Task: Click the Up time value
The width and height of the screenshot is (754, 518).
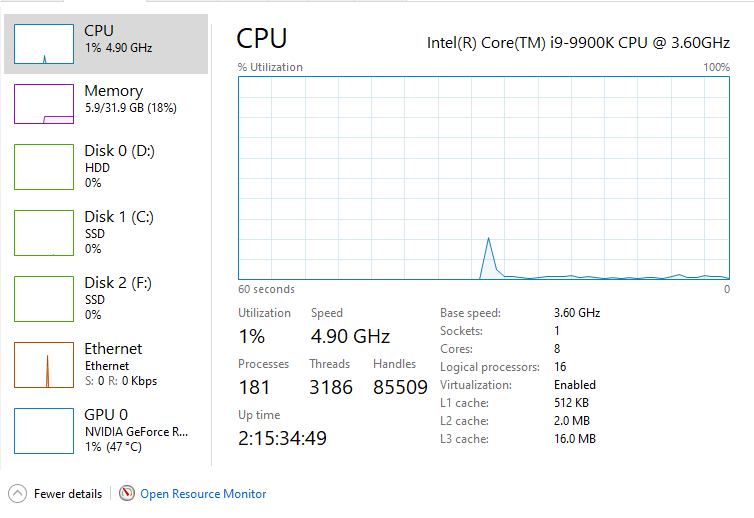Action: [282, 438]
